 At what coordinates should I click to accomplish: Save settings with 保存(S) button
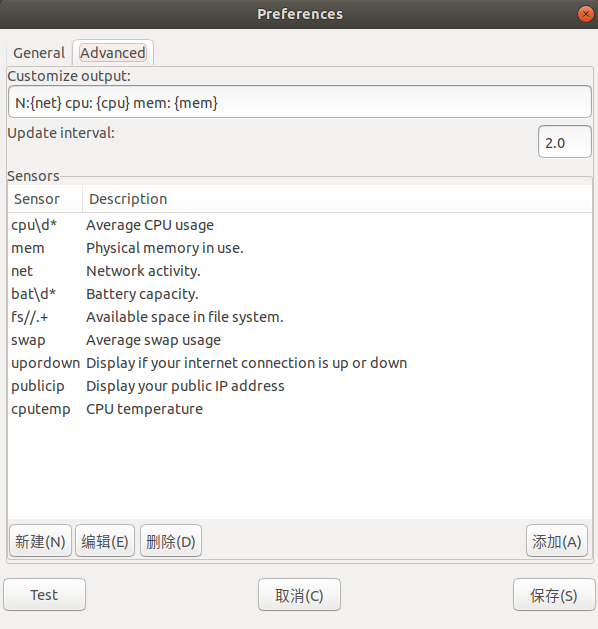[554, 595]
